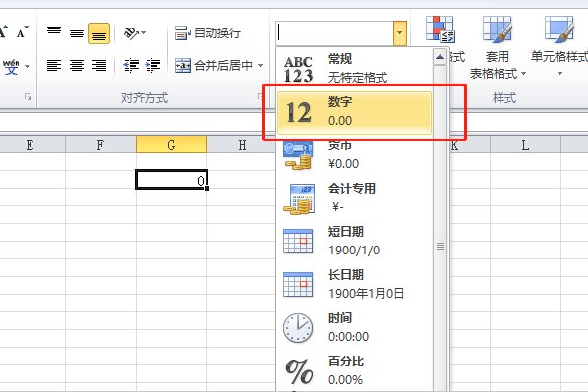Select column G header
Screen dimensions: 588x392
[171, 144]
